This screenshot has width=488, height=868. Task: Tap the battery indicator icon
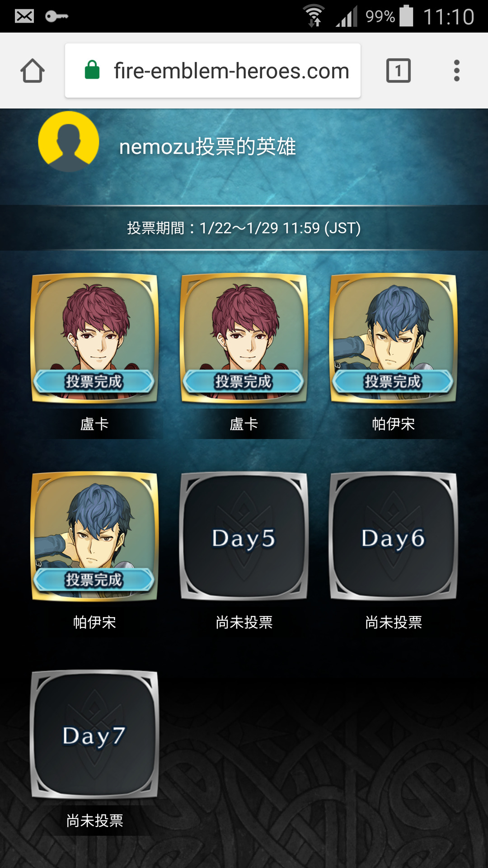[x=407, y=16]
